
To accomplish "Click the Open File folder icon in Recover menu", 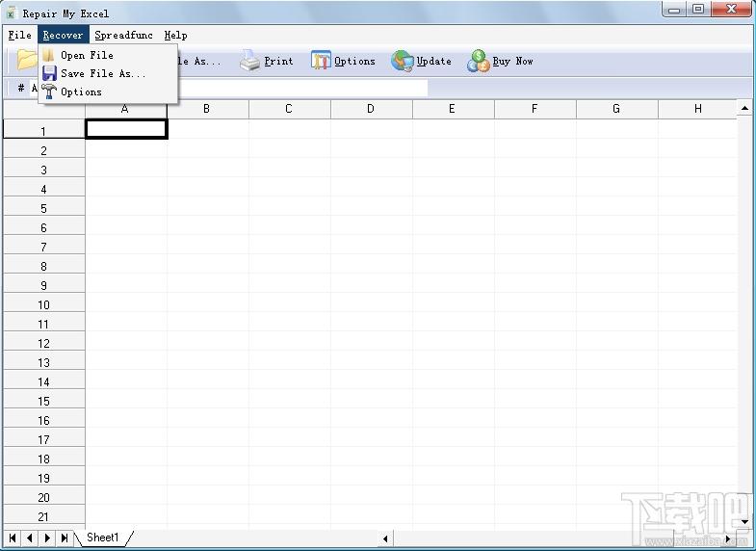I will [48, 55].
